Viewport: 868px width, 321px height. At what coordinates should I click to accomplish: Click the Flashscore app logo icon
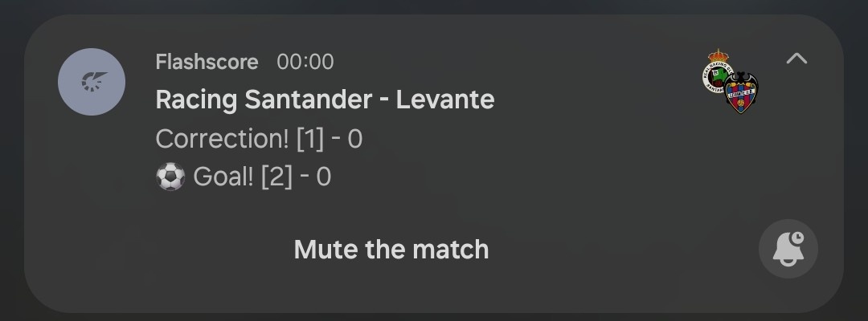coord(91,81)
